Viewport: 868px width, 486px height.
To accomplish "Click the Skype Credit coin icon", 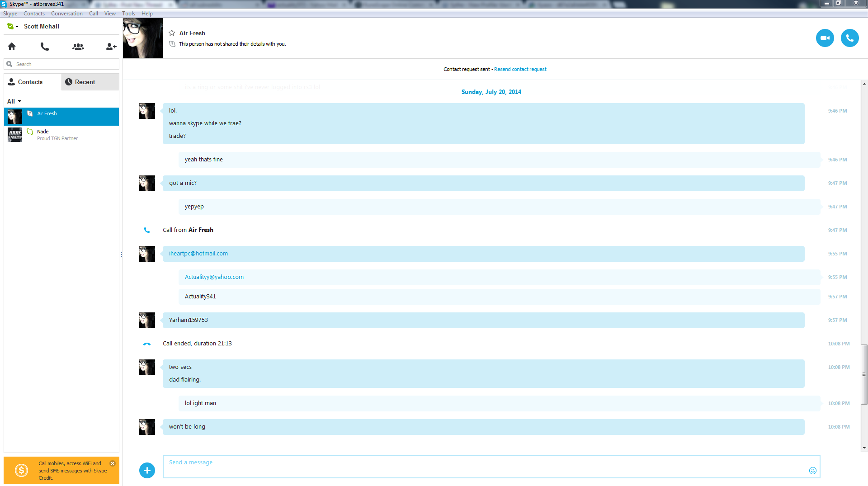I will click(21, 471).
